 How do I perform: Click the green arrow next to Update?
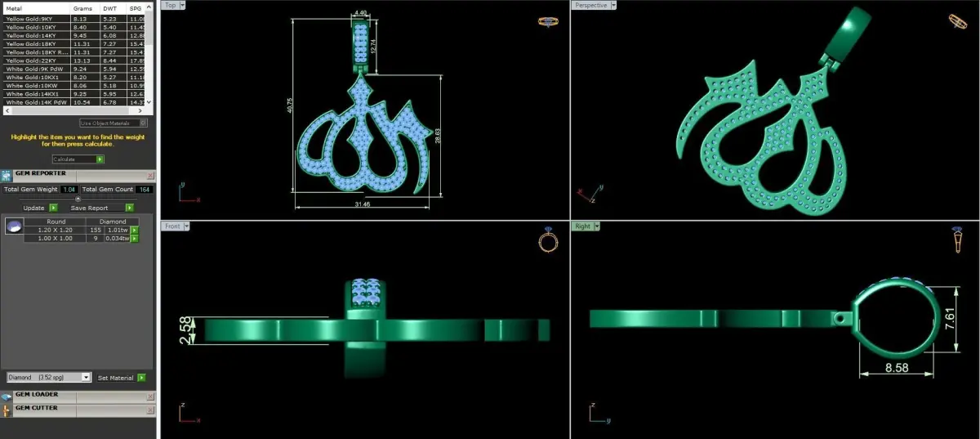(x=53, y=208)
